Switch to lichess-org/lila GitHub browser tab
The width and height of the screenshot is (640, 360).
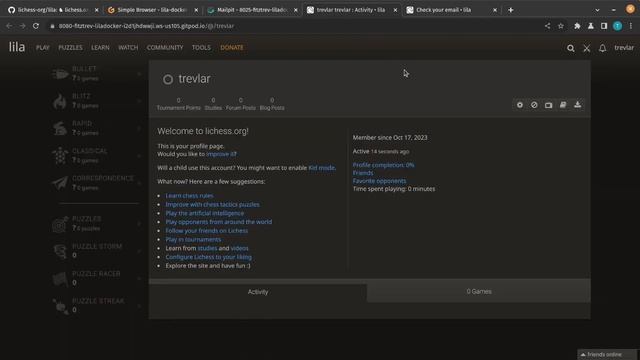[52, 10]
